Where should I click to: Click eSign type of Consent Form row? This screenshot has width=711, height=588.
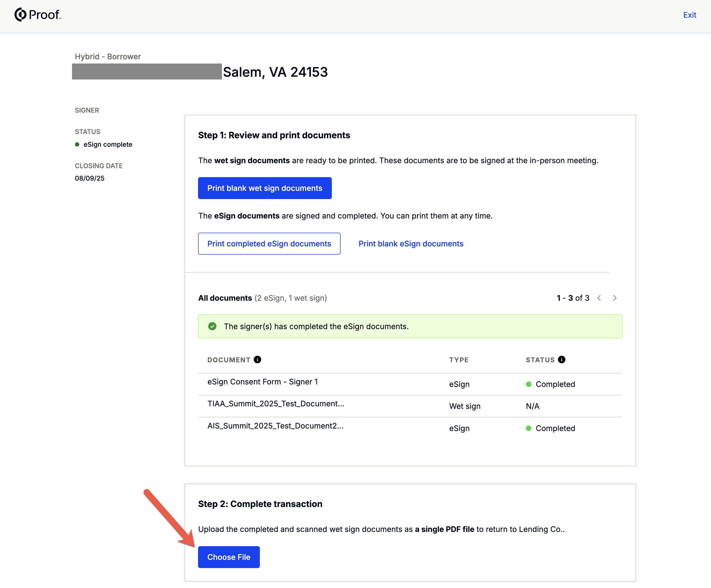tap(459, 384)
